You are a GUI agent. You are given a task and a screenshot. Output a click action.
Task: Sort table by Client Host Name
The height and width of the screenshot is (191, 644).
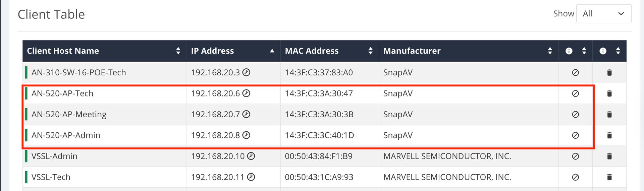click(x=178, y=51)
